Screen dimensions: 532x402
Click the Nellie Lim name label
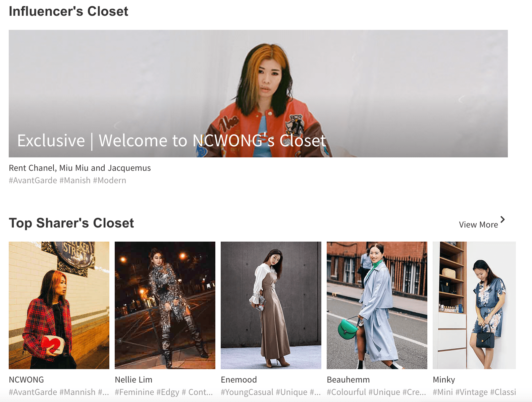click(134, 380)
